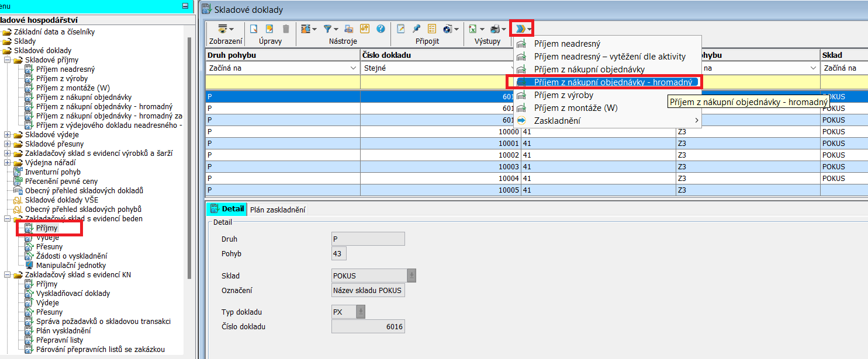Open Druh pohybu filter condition dropdown
This screenshot has width=868, height=359.
tap(353, 68)
